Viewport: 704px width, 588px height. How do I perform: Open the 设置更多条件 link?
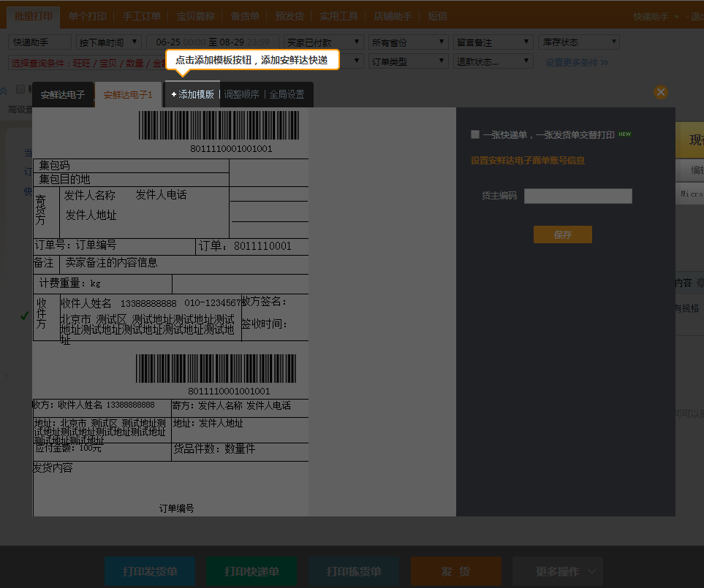[x=577, y=62]
